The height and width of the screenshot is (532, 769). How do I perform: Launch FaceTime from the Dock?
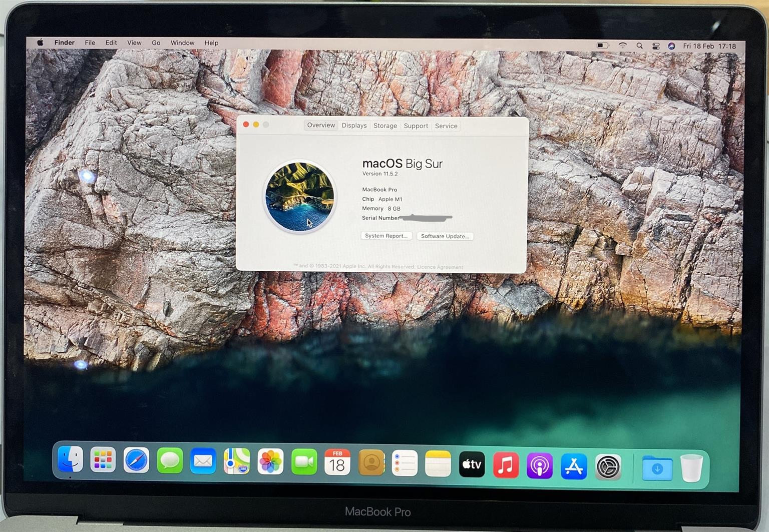coord(304,462)
